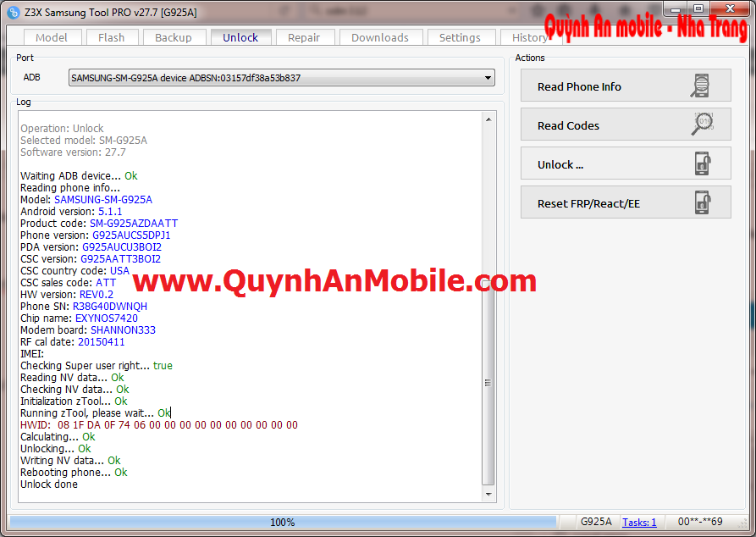Click the Read Phone Info button
Screen dimensions: 756x537
[626, 86]
